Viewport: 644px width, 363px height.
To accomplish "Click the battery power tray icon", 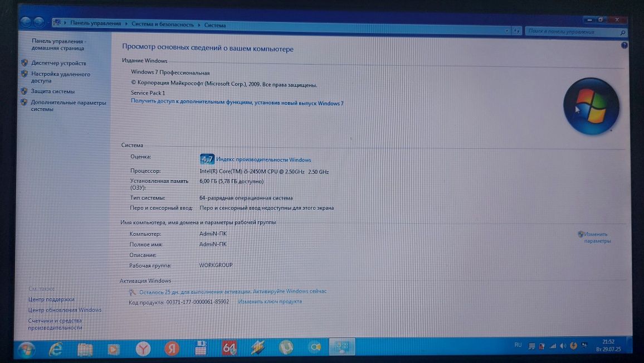I will point(541,346).
